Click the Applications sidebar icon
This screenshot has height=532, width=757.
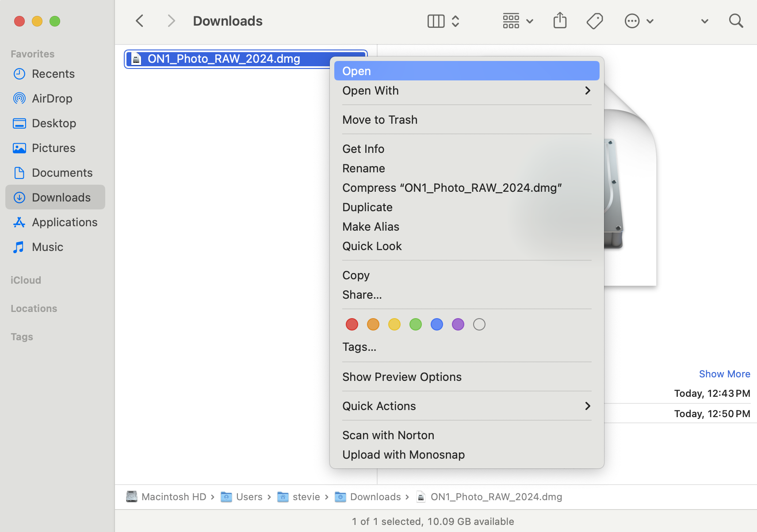point(19,222)
